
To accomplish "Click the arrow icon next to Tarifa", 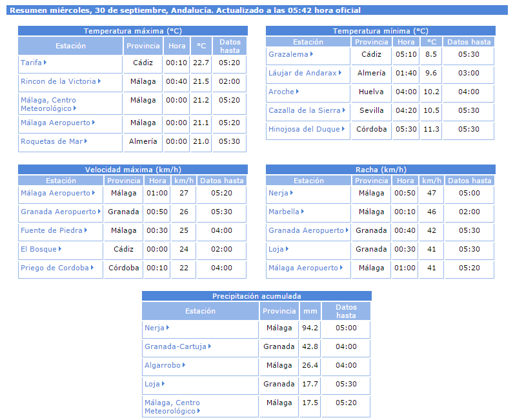I will pos(45,63).
